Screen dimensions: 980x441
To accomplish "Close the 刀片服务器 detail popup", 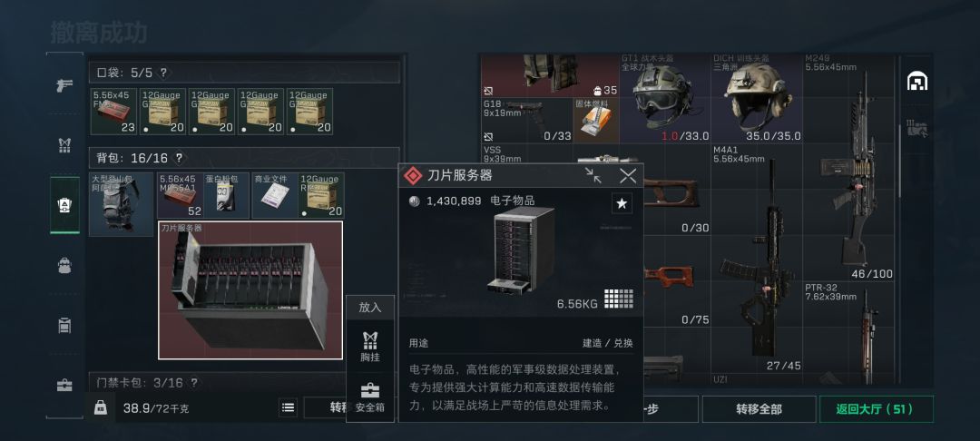I will (628, 175).
